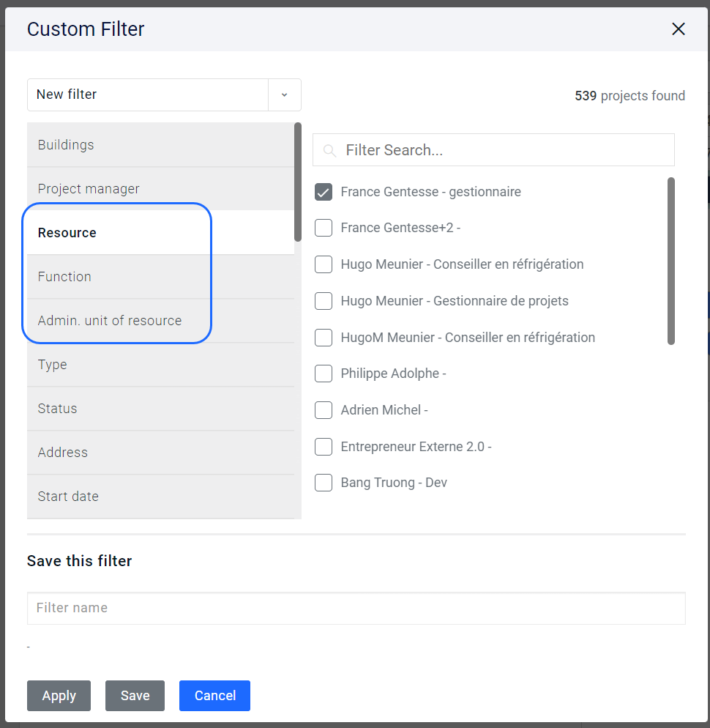Check HugoM Meunier - Conseiller en réfrigération
710x728 pixels.
point(323,338)
